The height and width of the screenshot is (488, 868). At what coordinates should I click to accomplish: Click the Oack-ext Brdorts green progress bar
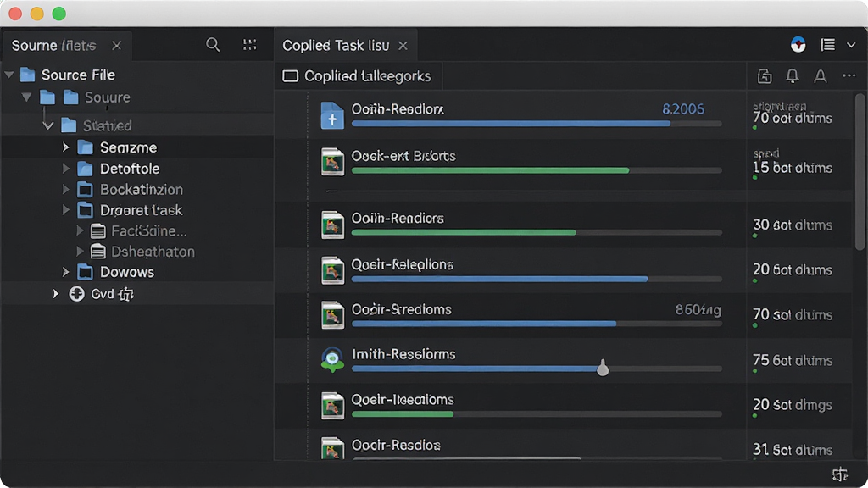[x=490, y=170]
